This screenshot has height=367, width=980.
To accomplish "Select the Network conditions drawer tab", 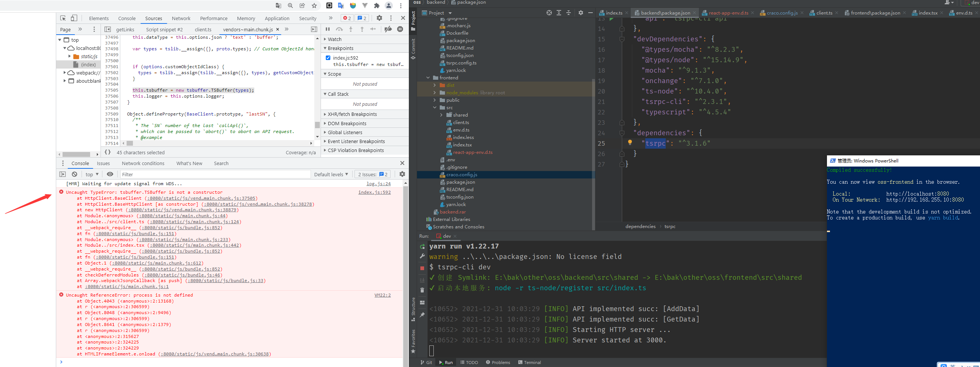I will click(x=143, y=163).
